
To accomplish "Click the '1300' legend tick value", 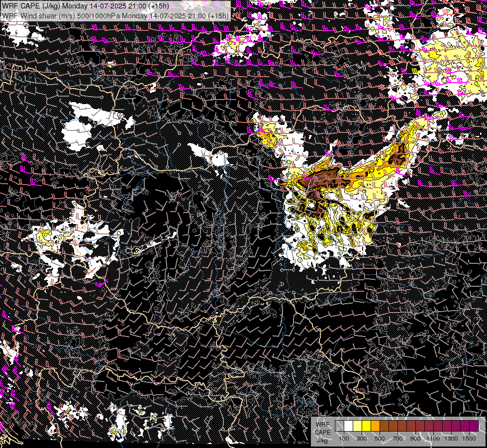I will (451, 439).
